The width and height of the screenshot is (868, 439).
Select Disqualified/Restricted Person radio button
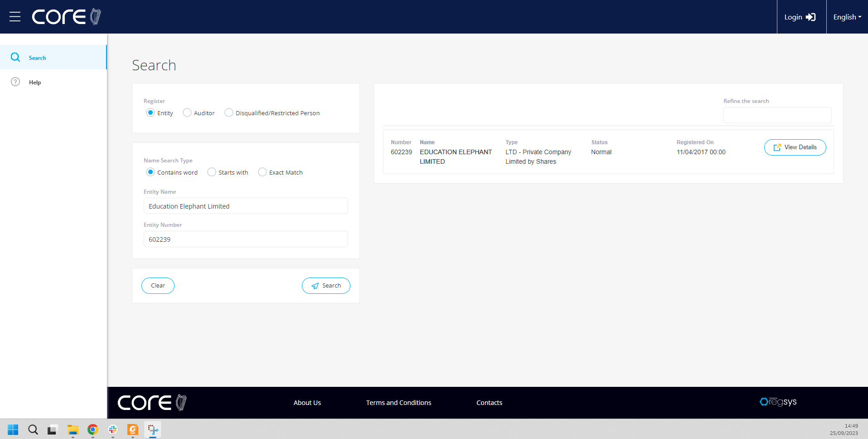pos(229,112)
